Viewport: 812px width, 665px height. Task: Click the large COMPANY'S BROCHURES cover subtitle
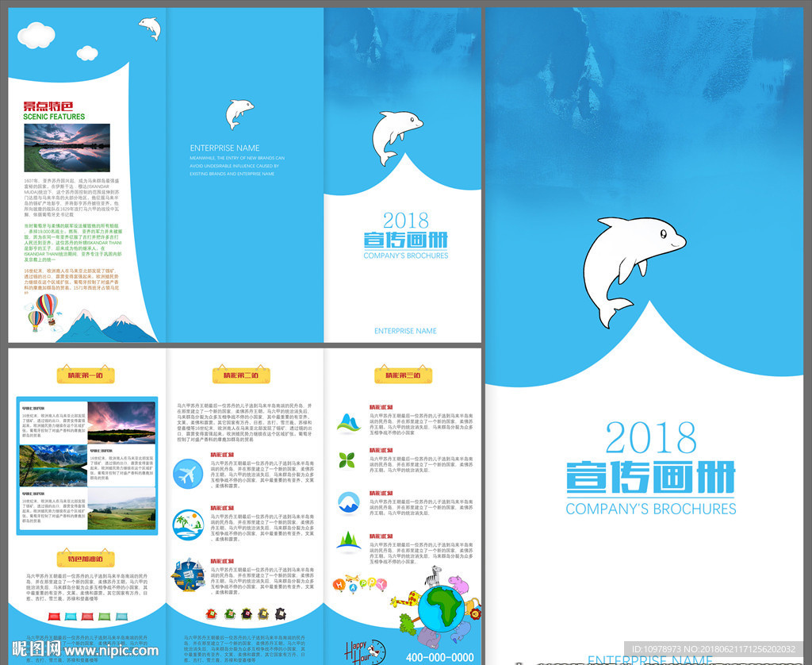pyautogui.click(x=651, y=509)
